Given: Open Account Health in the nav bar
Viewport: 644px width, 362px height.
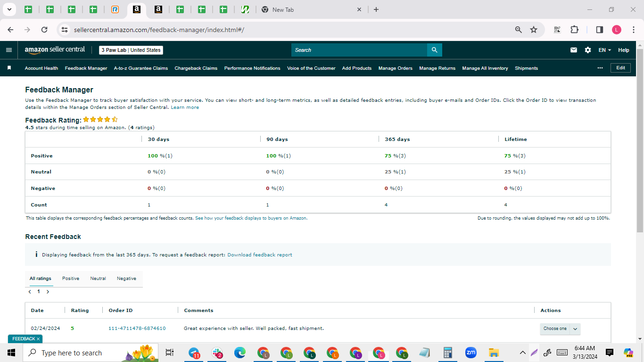Looking at the screenshot, I should (41, 68).
